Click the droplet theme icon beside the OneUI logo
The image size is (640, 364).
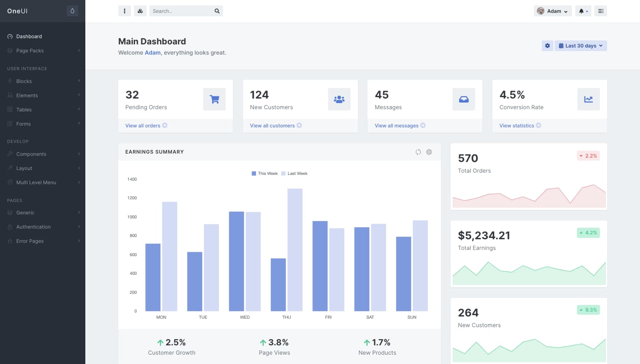pos(72,11)
